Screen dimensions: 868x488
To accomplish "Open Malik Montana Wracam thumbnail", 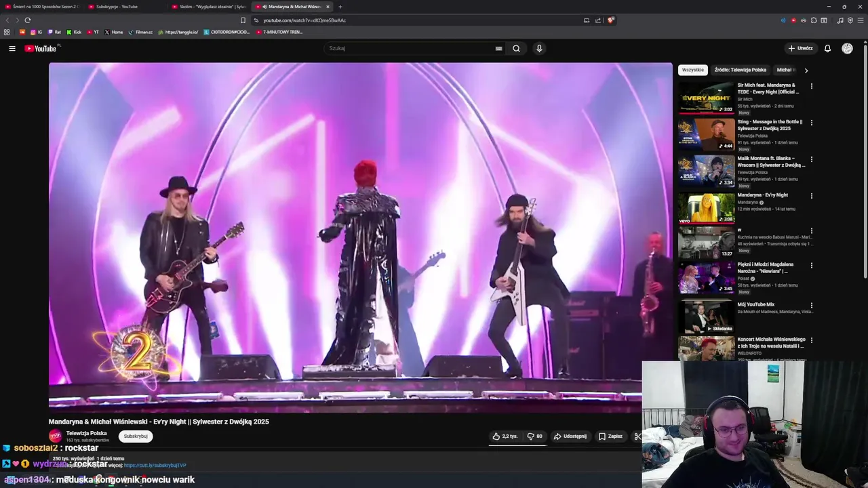I will 707,171.
